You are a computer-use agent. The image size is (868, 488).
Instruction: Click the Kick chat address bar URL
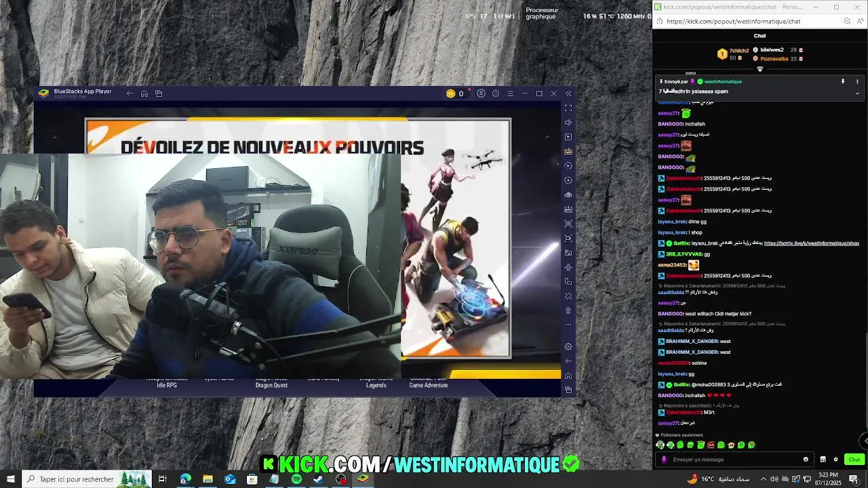tap(733, 21)
